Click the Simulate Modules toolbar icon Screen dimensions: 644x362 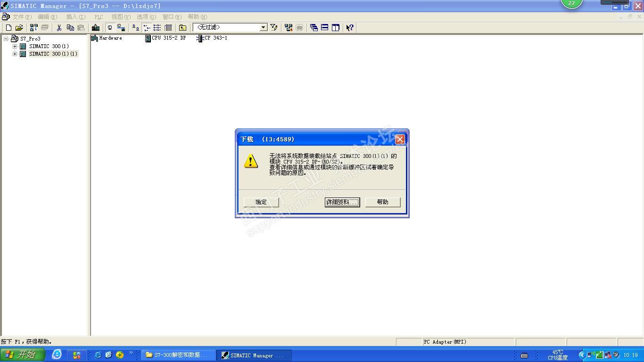299,28
